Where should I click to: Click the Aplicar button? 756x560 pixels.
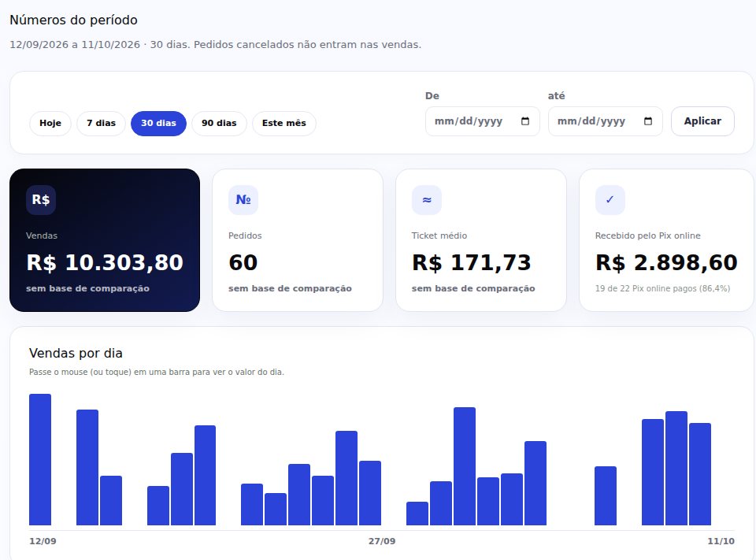702,121
